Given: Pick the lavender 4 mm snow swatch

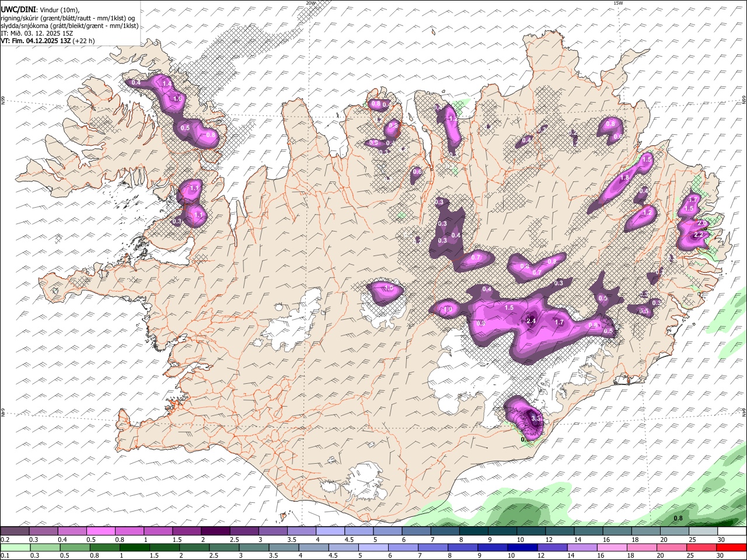Looking at the screenshot, I should [x=330, y=531].
